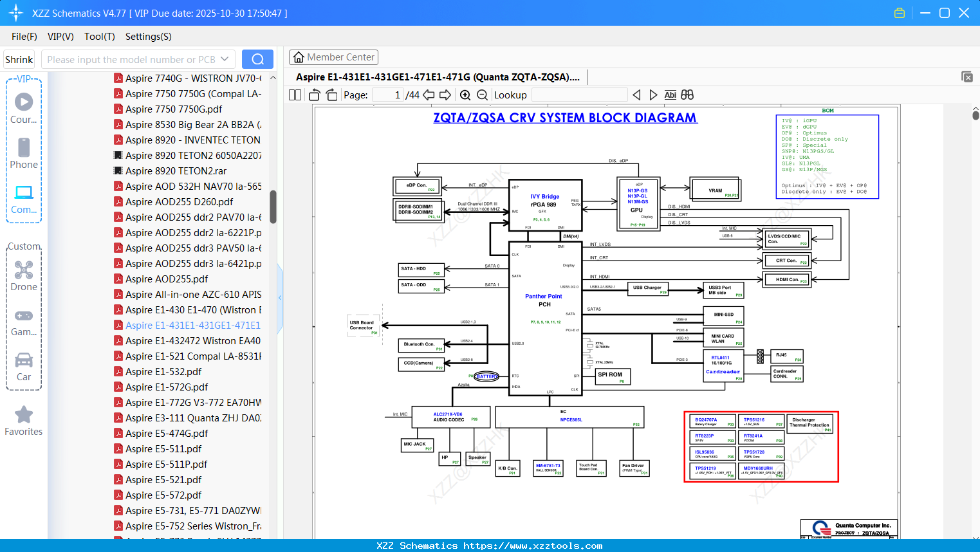980x552 pixels.
Task: Collapse the file list side panel handle
Action: tap(280, 298)
